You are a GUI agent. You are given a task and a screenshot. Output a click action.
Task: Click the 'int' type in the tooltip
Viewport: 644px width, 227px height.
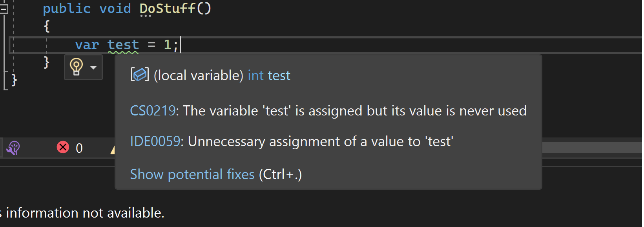click(255, 75)
